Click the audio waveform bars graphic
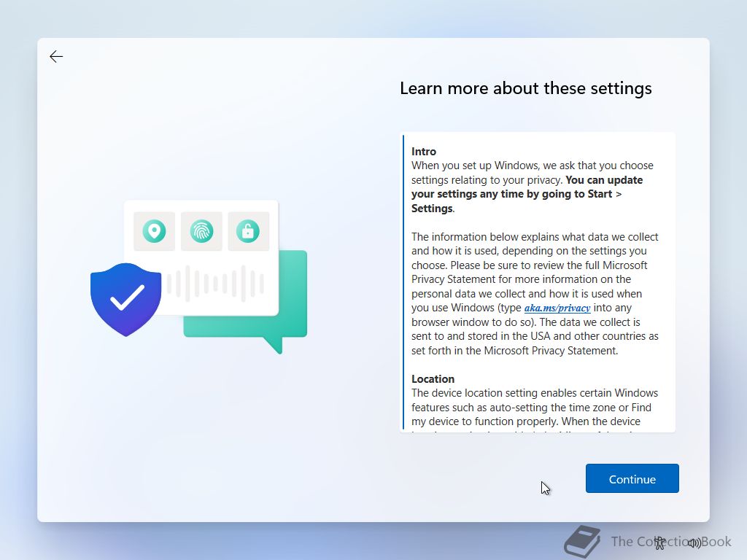The width and height of the screenshot is (747, 560). [x=214, y=284]
